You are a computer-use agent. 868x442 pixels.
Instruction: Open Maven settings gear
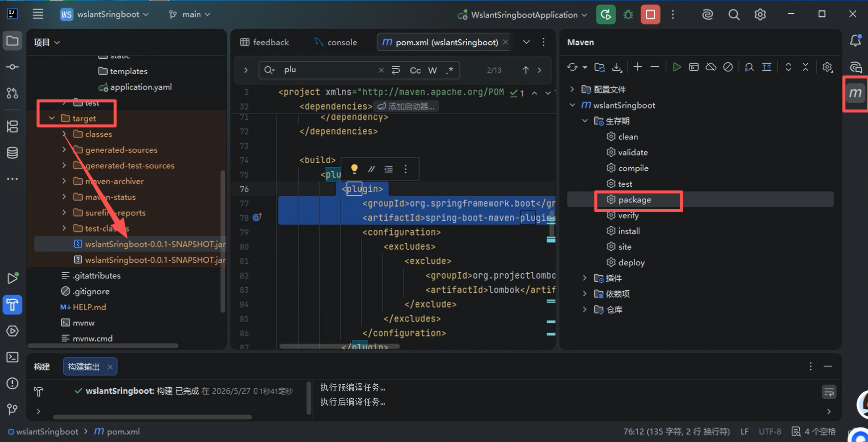[x=828, y=67]
